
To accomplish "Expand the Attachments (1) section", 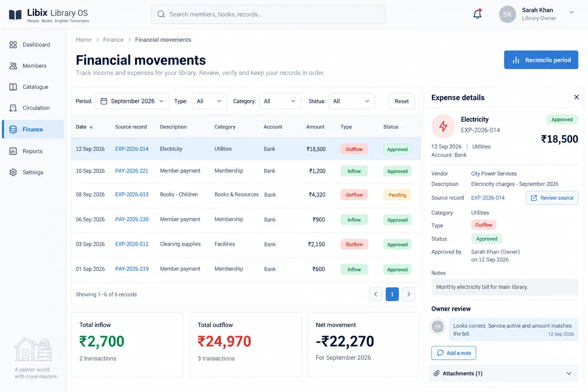I will [503, 373].
